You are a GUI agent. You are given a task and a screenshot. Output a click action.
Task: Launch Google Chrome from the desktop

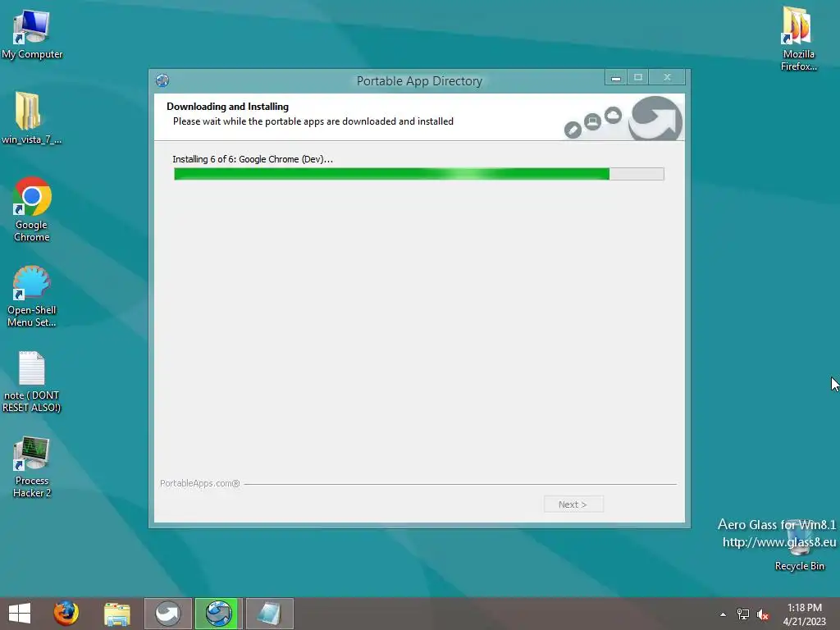(x=32, y=209)
